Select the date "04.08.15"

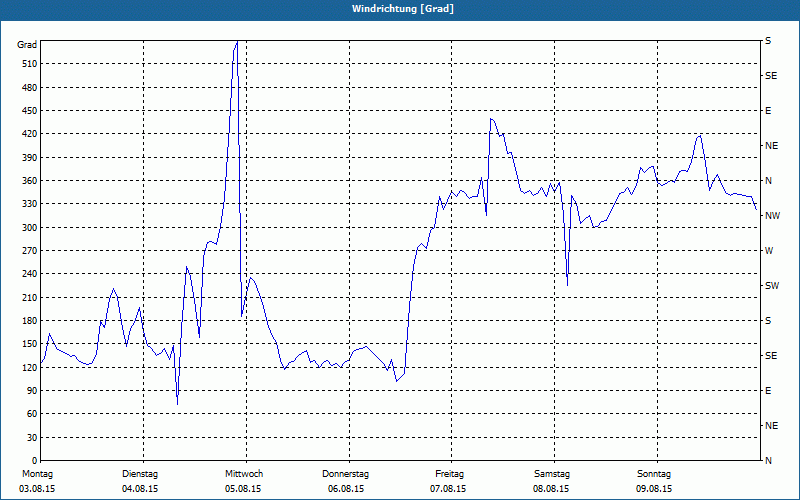140,489
